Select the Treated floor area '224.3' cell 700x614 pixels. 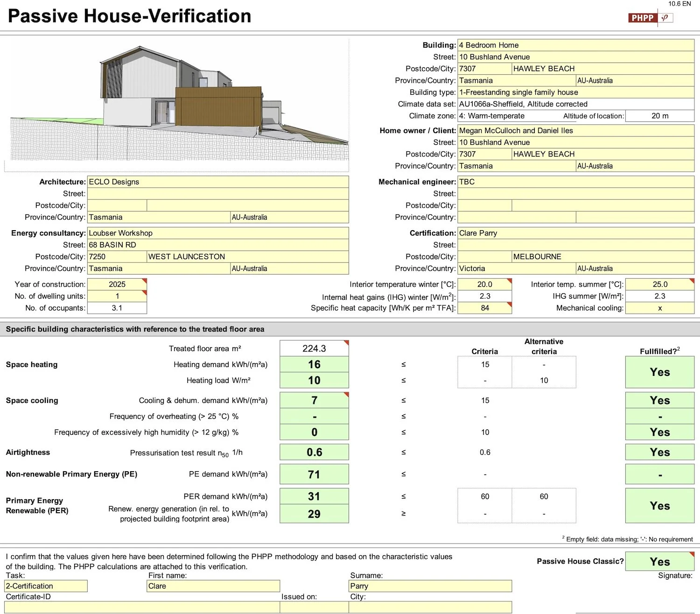click(315, 348)
